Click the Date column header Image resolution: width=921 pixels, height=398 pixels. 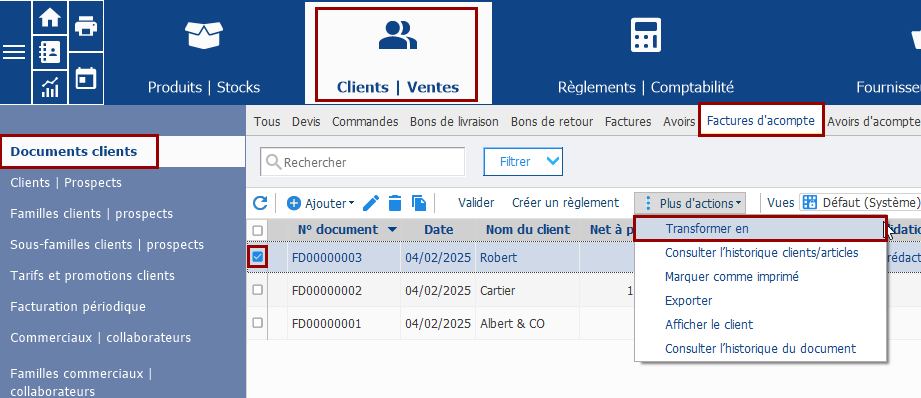pos(438,230)
